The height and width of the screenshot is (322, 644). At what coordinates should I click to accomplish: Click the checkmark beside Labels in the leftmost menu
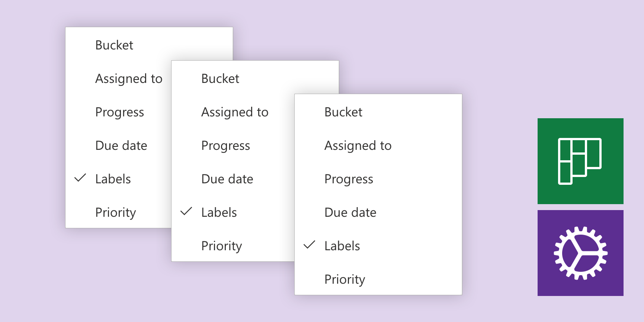click(x=80, y=178)
